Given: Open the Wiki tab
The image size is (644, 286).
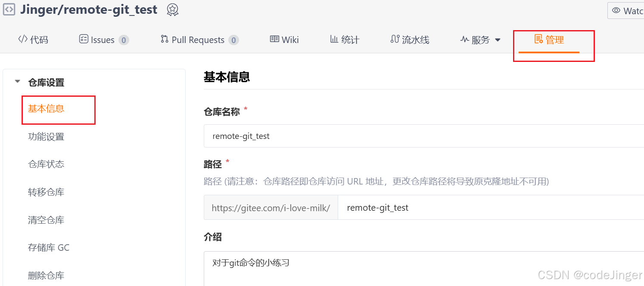Looking at the screenshot, I should (x=284, y=40).
